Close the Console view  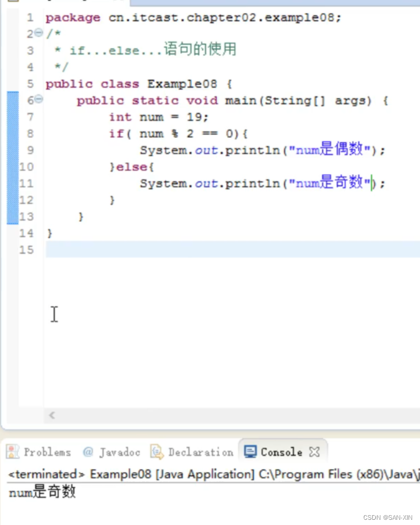tap(314, 452)
